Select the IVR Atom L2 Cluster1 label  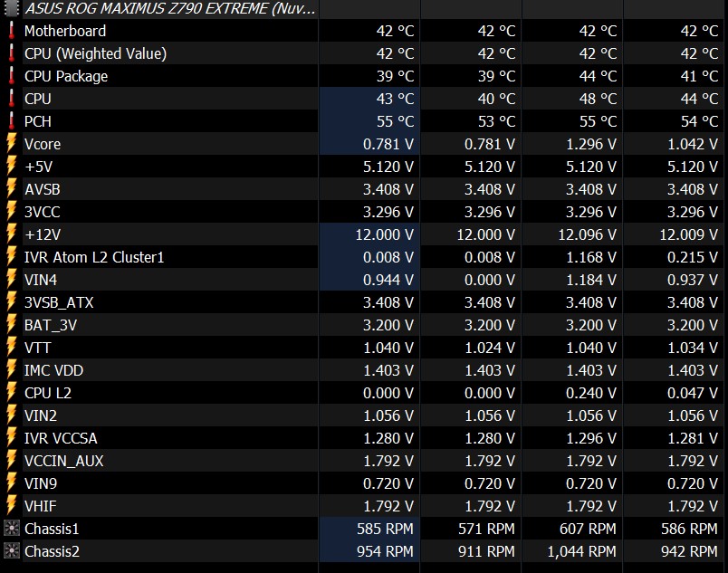tap(94, 257)
